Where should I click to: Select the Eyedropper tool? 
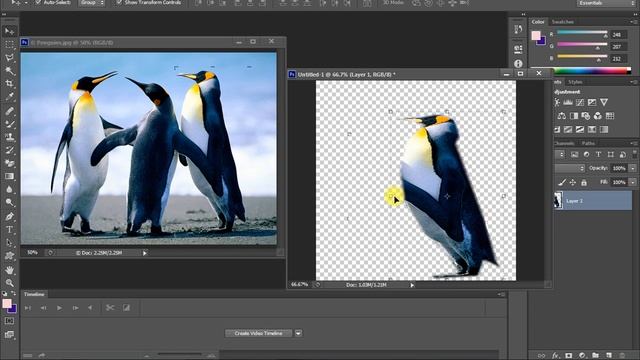coord(9,97)
